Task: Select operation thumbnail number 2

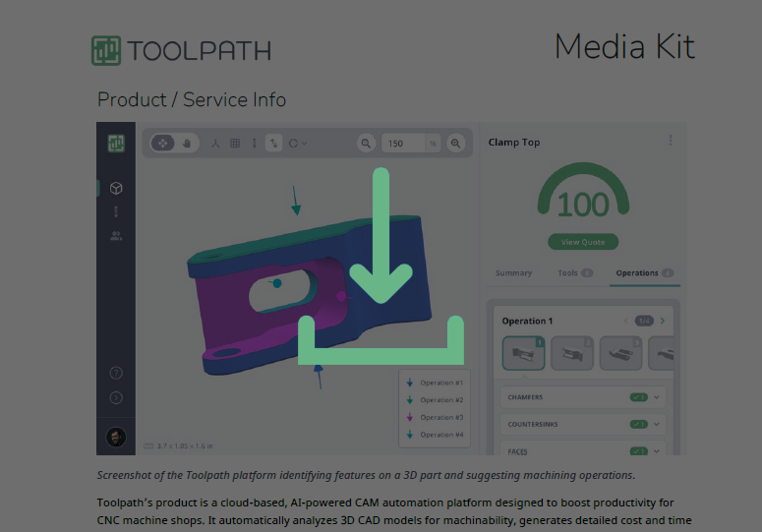Action: click(572, 353)
